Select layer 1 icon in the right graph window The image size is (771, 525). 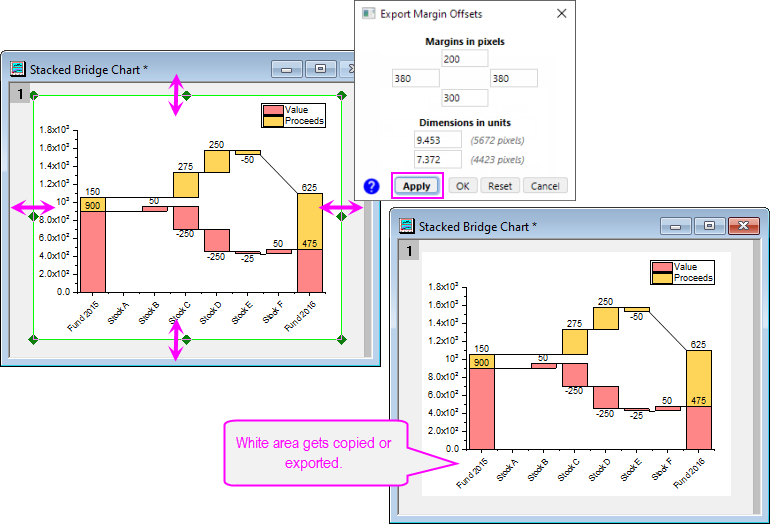(407, 250)
